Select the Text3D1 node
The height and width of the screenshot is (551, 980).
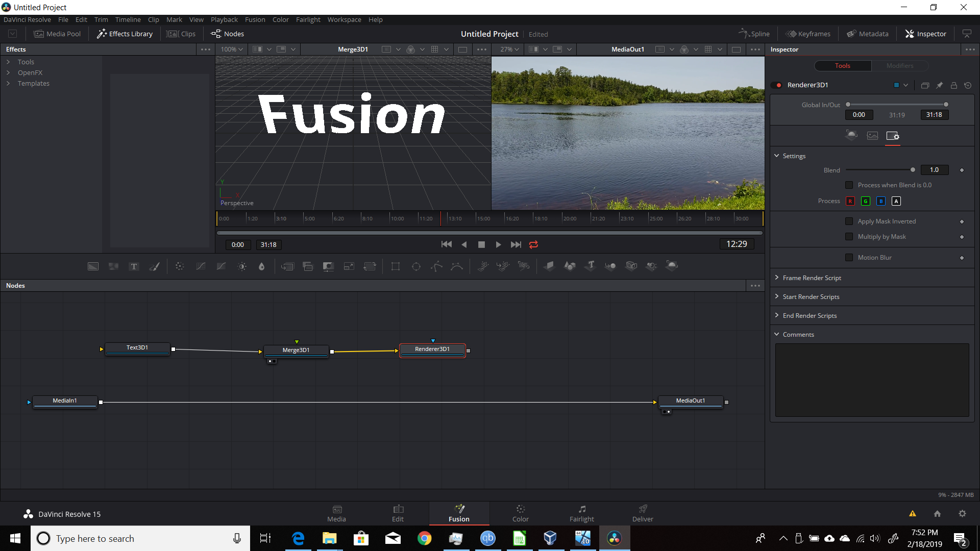(x=137, y=348)
